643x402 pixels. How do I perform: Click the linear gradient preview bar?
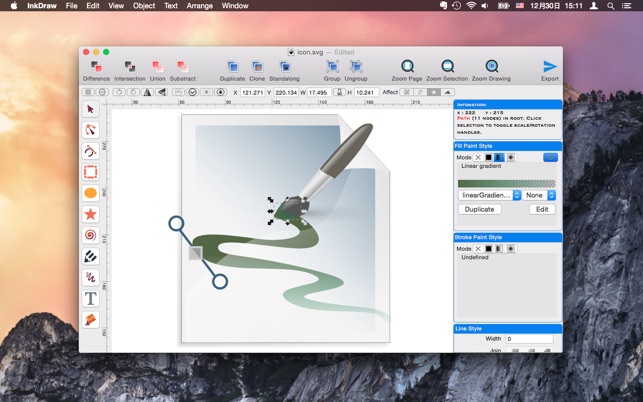pos(506,183)
